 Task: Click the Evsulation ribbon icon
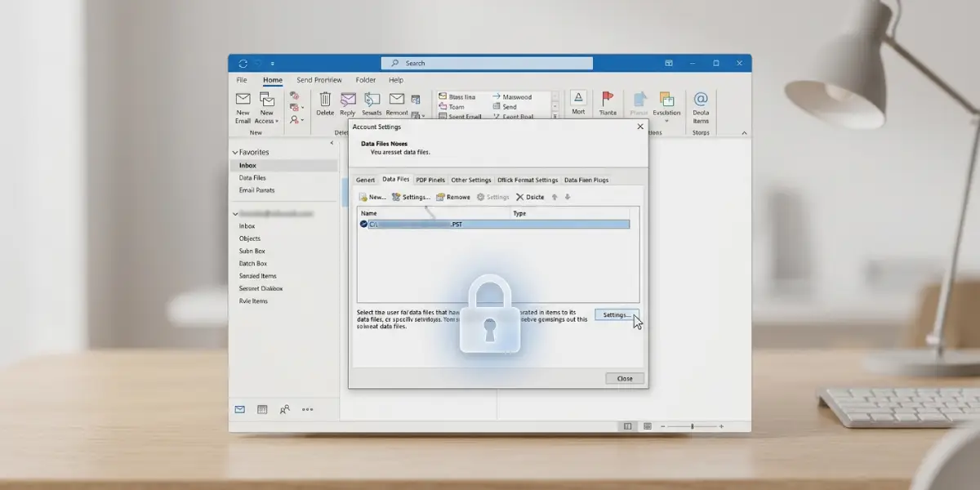tap(666, 99)
